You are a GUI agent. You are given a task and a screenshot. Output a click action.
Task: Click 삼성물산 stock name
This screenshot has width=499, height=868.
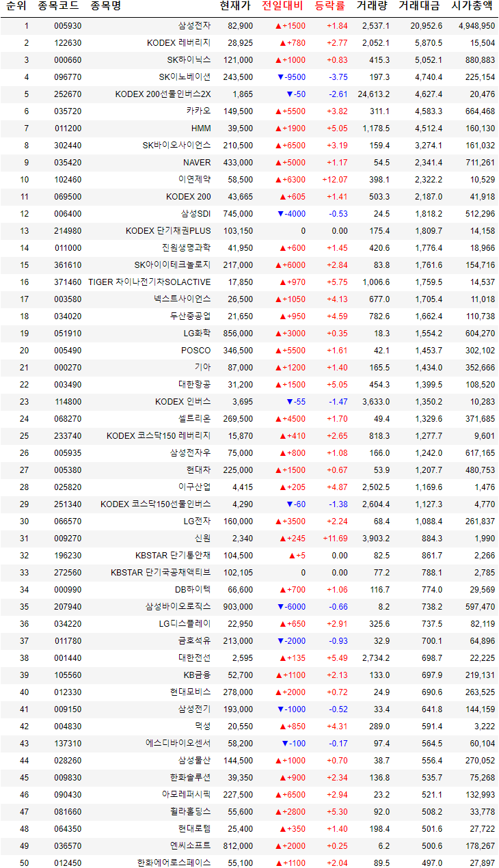pyautogui.click(x=194, y=761)
